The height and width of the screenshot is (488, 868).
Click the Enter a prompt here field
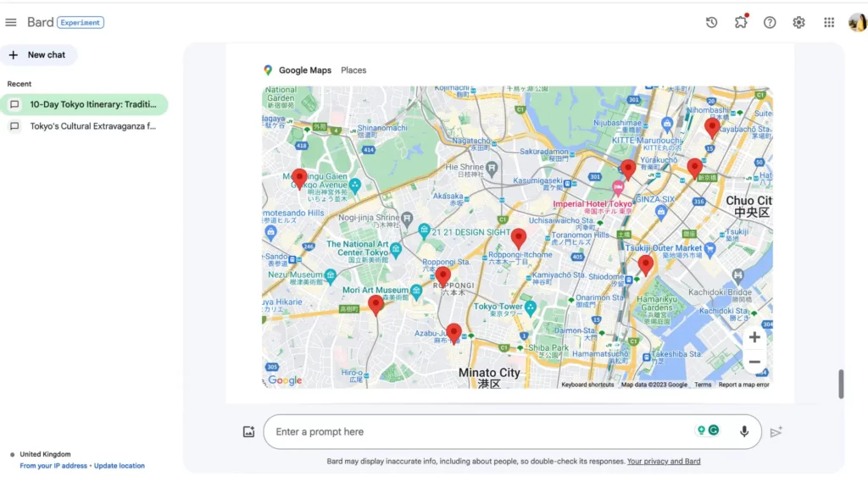(475, 432)
